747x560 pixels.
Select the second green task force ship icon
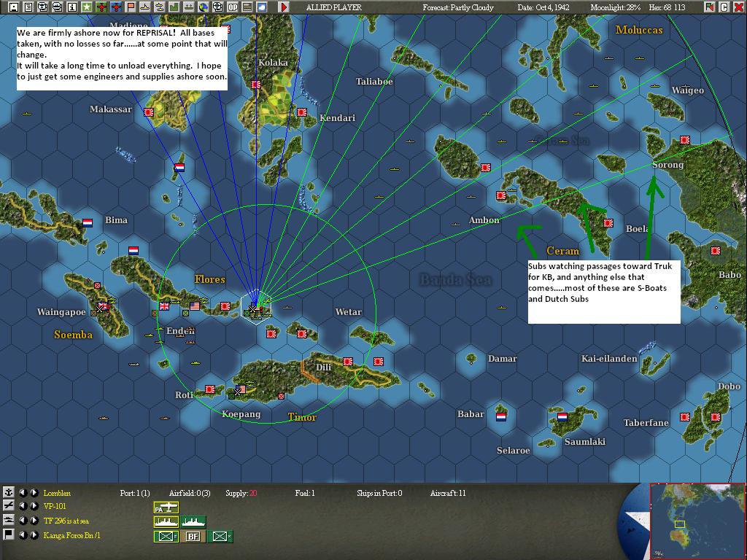[193, 522]
